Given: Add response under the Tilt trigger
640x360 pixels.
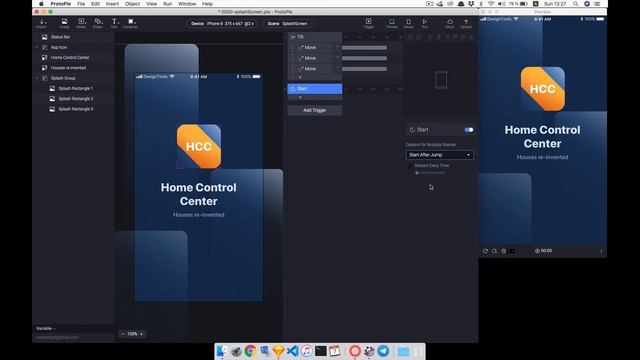Looking at the screenshot, I should click(300, 77).
